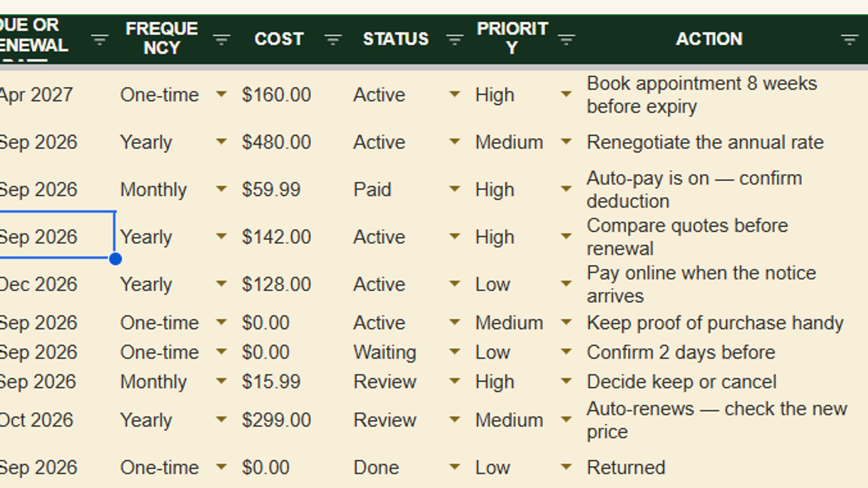The image size is (868, 488).
Task: Open the filter icon in the renewal date header
Action: (x=100, y=40)
